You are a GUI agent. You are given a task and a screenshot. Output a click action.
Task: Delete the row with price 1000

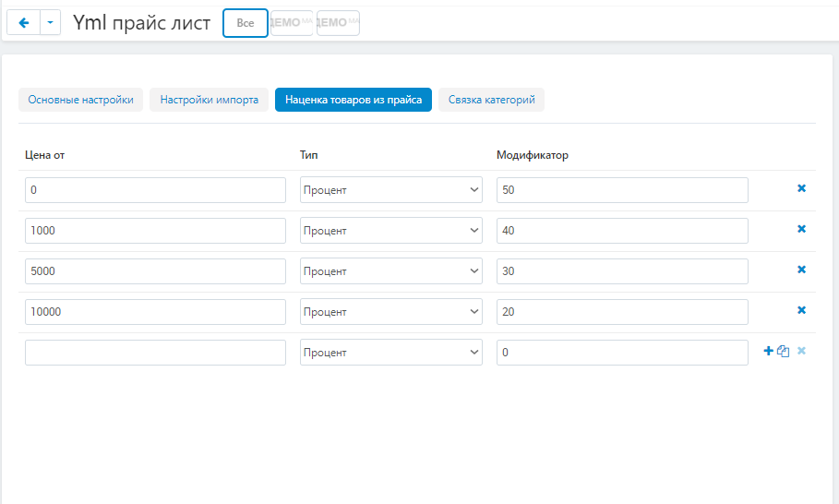801,229
